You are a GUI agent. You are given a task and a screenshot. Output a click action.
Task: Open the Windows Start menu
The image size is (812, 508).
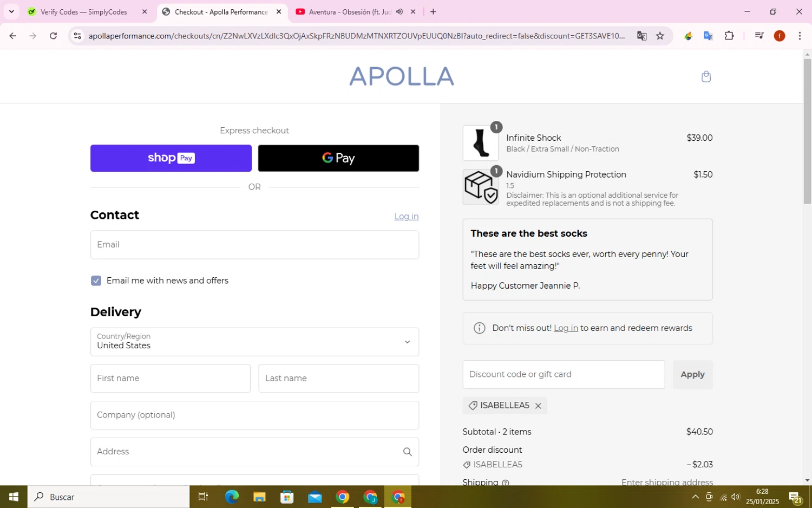14,497
